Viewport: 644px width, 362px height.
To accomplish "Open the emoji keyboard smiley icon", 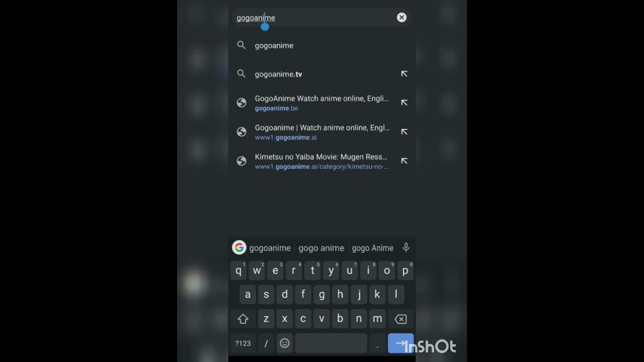I will point(285,343).
